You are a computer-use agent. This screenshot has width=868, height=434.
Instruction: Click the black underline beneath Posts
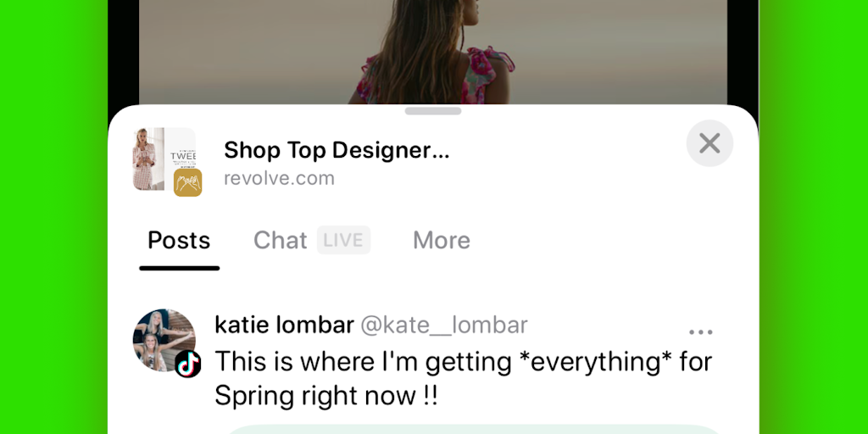click(x=179, y=268)
